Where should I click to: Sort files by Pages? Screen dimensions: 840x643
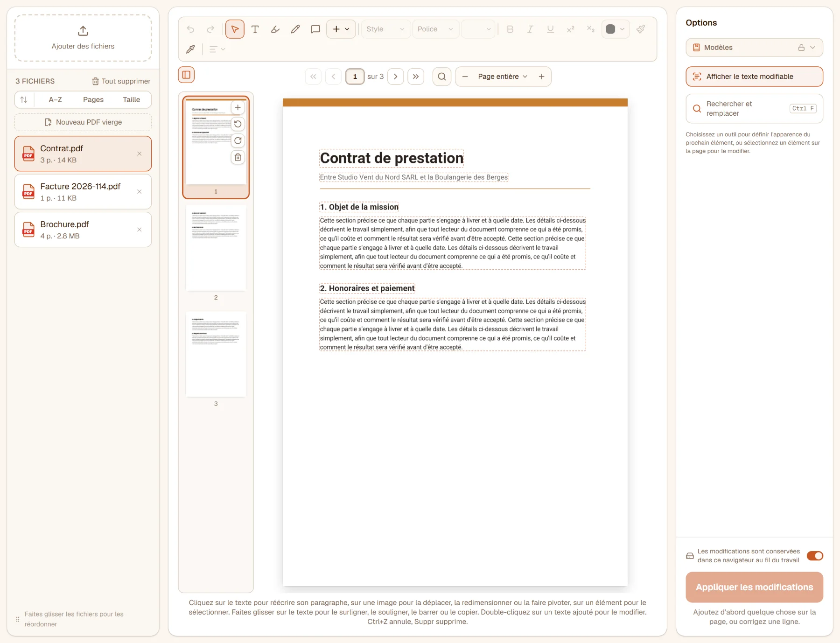[93, 100]
